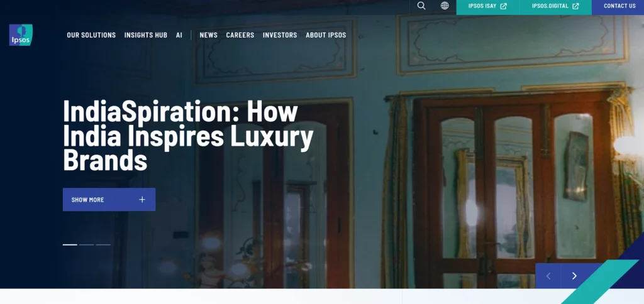Image resolution: width=644 pixels, height=304 pixels.
Task: Select the second carousel slide indicator
Action: [87, 244]
